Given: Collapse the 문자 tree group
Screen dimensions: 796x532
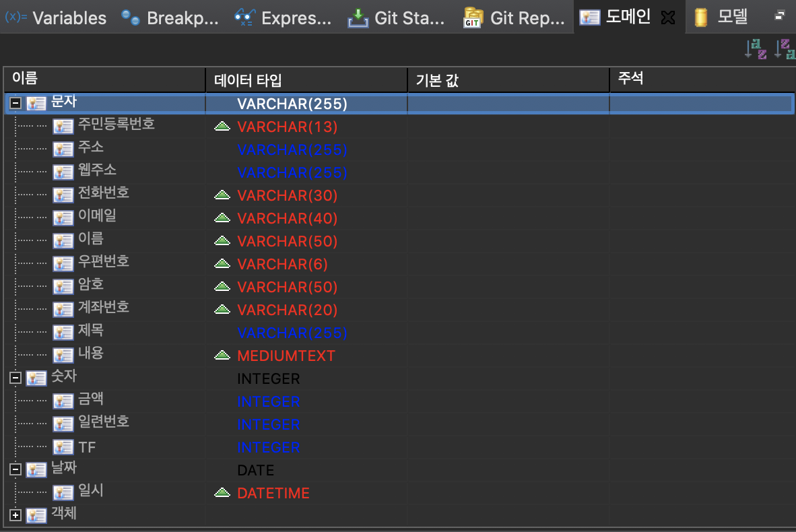Looking at the screenshot, I should pyautogui.click(x=15, y=104).
